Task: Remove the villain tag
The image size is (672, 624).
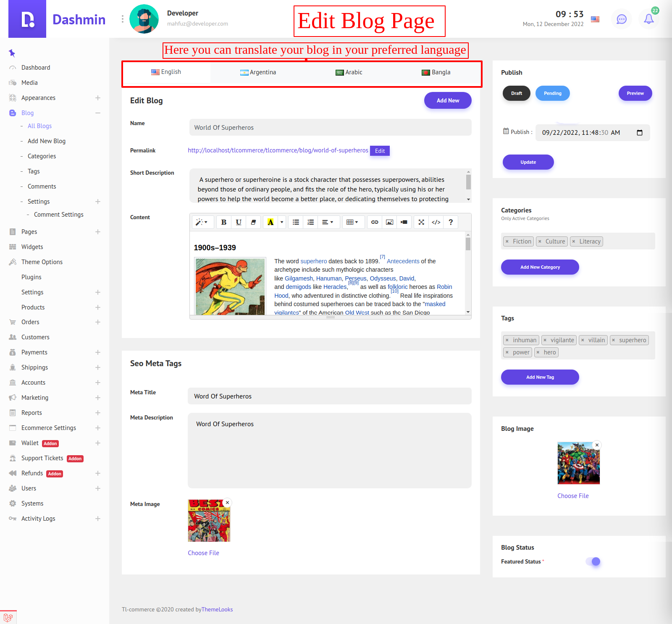Action: coord(583,340)
